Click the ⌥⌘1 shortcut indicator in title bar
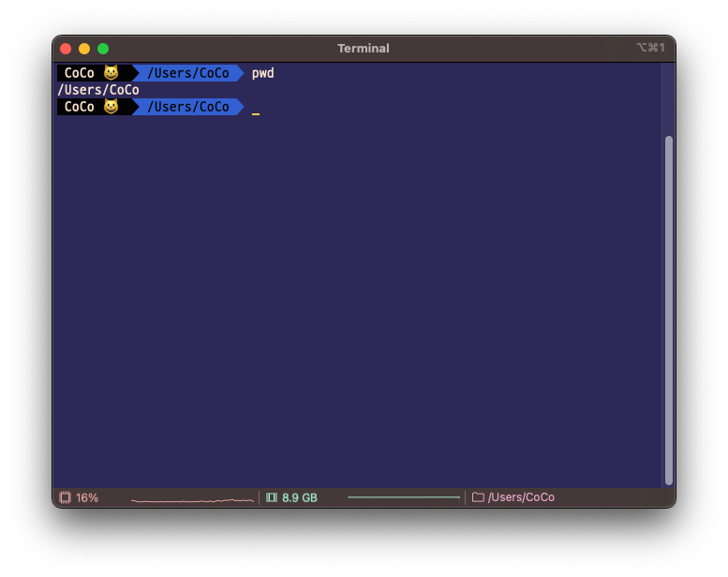Image resolution: width=728 pixels, height=577 pixels. pos(651,48)
